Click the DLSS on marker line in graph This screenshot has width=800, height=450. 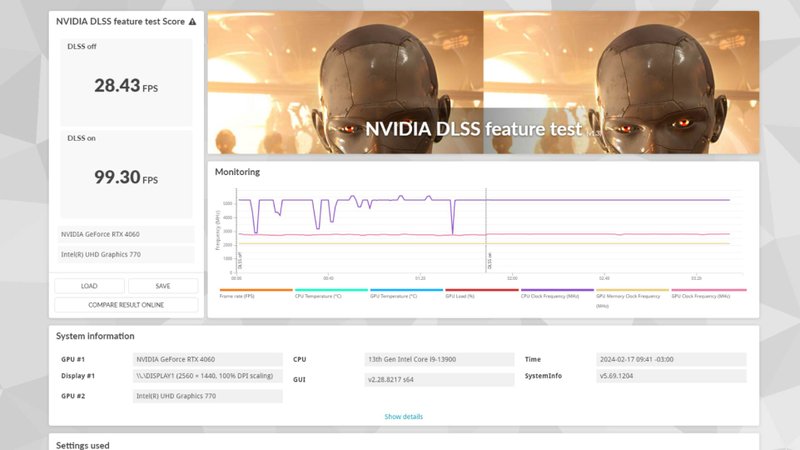point(486,231)
